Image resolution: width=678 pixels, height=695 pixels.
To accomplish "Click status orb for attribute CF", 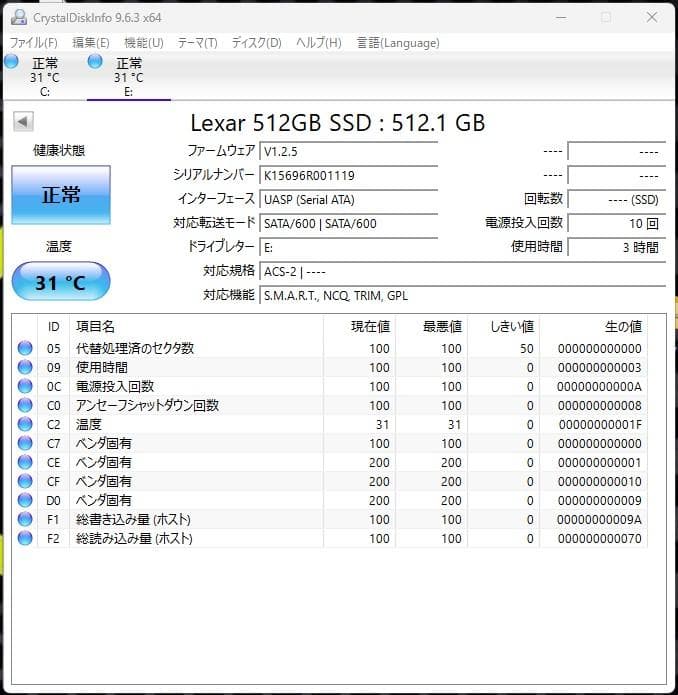I will click(25, 481).
